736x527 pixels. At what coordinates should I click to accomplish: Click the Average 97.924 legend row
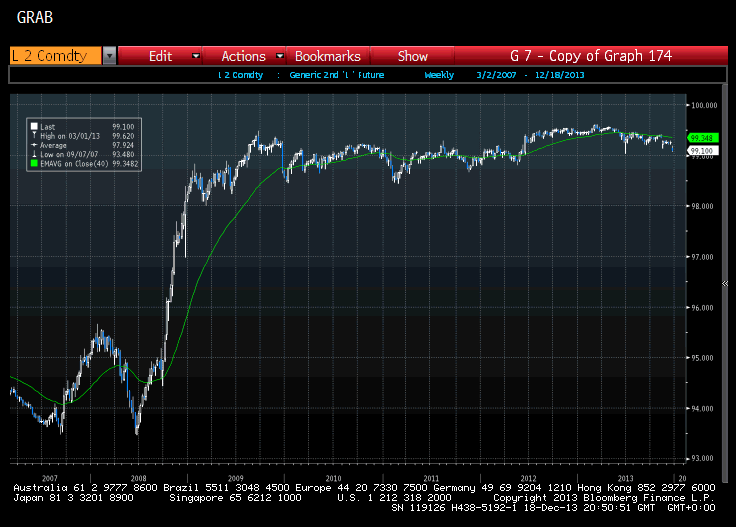pos(83,145)
